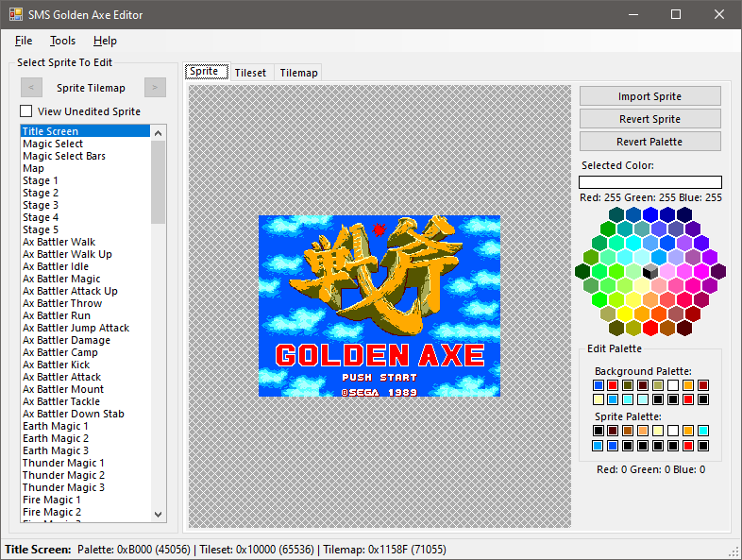
Task: Switch to the Tileset tab
Action: [x=250, y=73]
